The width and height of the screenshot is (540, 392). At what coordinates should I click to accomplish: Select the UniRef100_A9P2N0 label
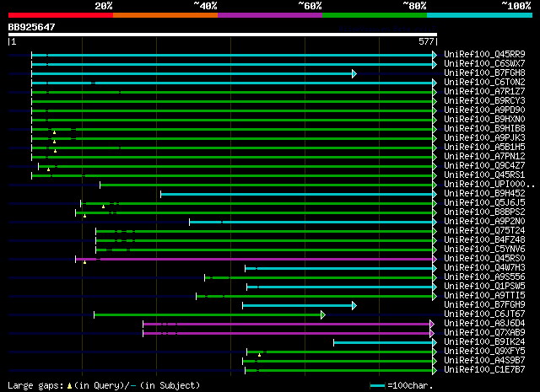(x=484, y=222)
